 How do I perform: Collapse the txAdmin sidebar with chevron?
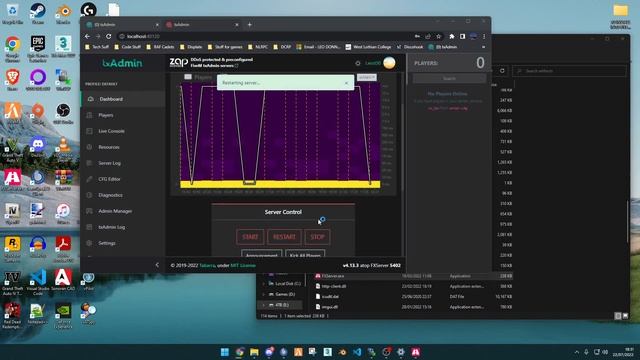(157, 265)
